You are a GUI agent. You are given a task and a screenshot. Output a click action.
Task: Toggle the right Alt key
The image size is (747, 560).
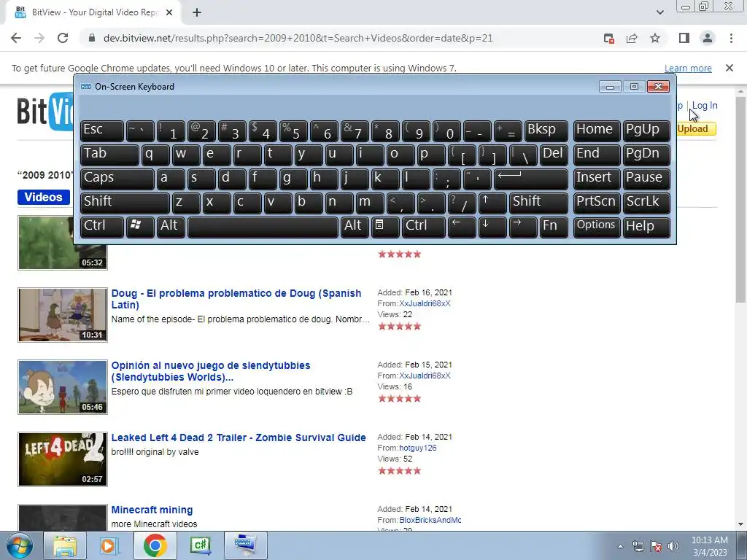click(x=355, y=227)
